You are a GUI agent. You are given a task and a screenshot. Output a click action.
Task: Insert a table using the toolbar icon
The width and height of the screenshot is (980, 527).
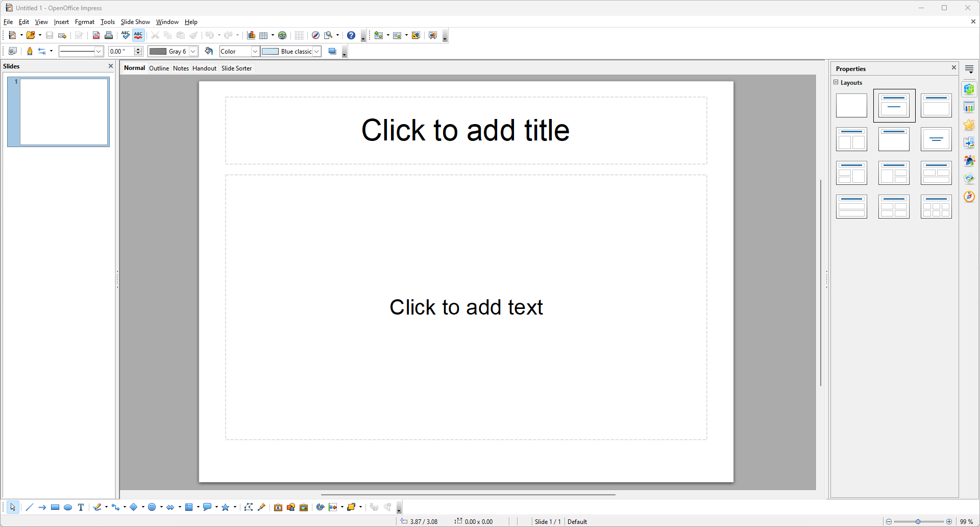(263, 35)
